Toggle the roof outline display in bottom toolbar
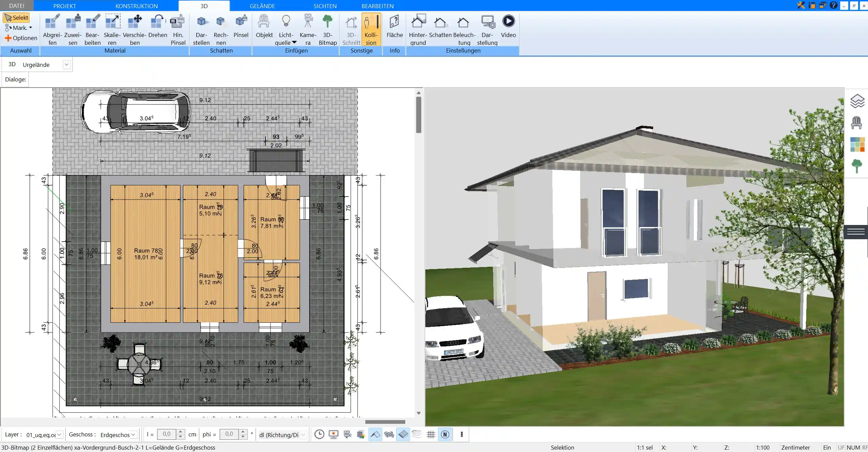Screen dimensions: 868x452 tap(375, 434)
